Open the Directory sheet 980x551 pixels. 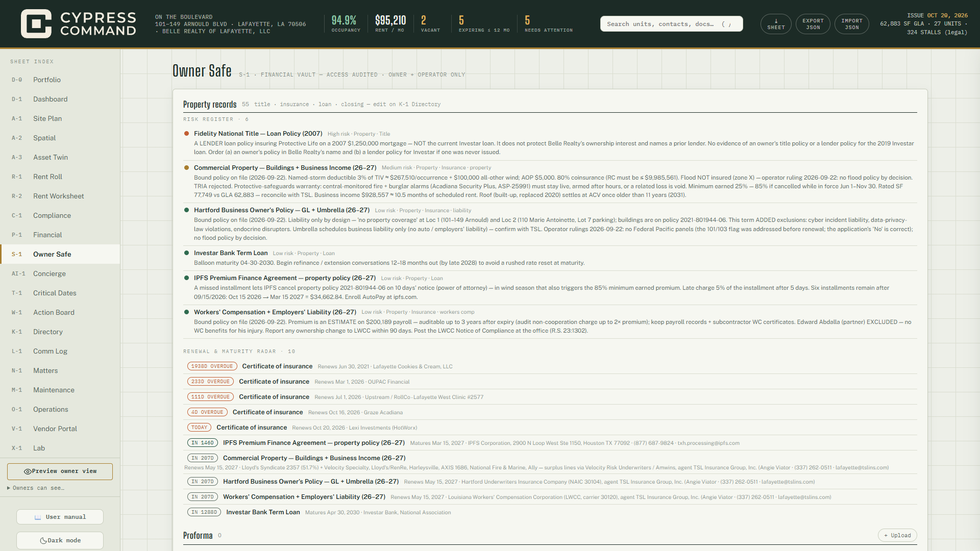coord(60,332)
